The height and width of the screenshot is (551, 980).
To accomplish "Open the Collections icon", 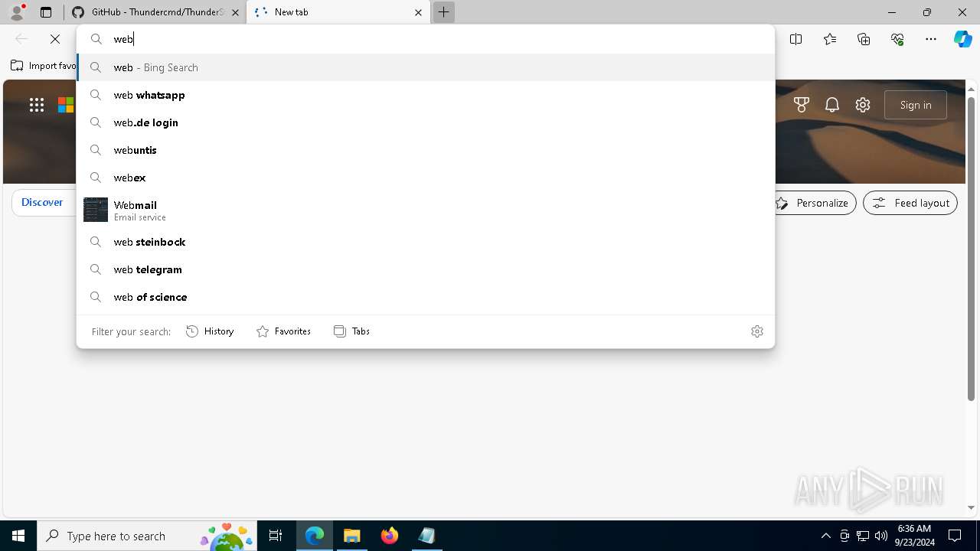I will [864, 39].
